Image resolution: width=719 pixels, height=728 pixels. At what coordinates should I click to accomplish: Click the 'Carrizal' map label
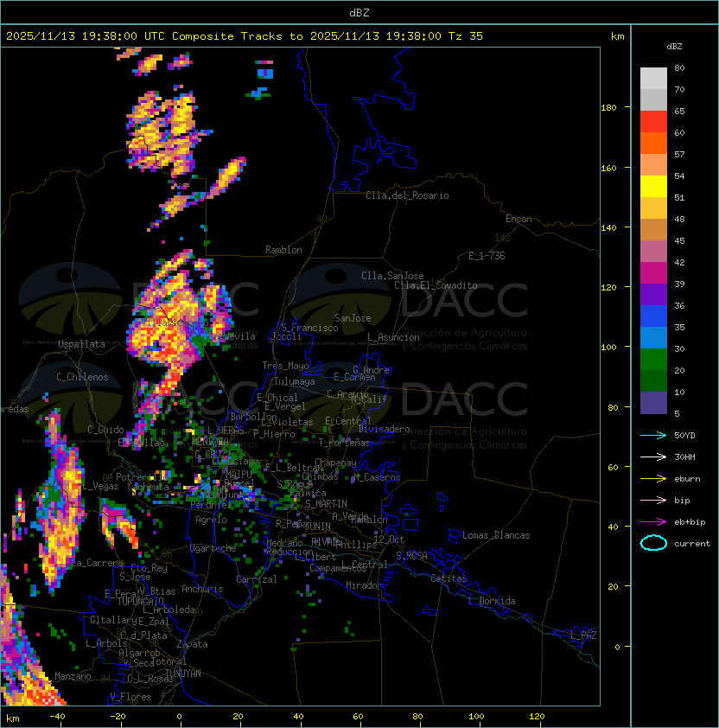point(257,579)
